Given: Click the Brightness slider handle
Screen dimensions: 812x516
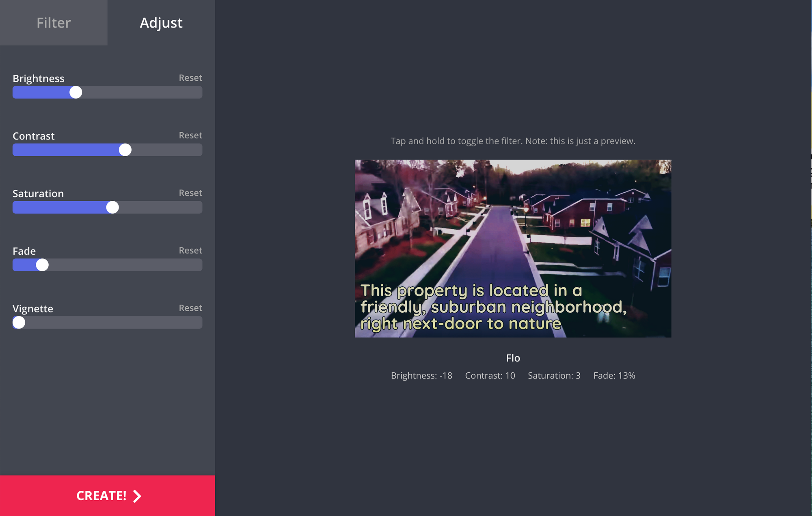Looking at the screenshot, I should click(x=76, y=92).
